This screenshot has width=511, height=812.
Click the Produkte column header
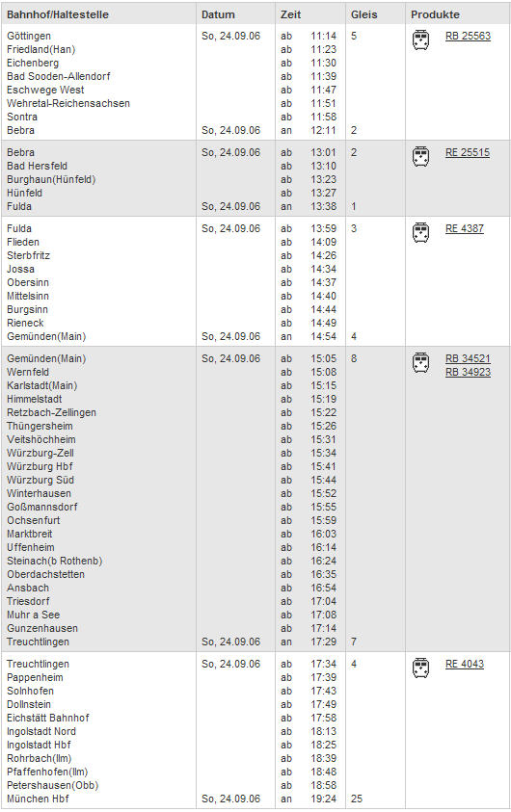(435, 14)
